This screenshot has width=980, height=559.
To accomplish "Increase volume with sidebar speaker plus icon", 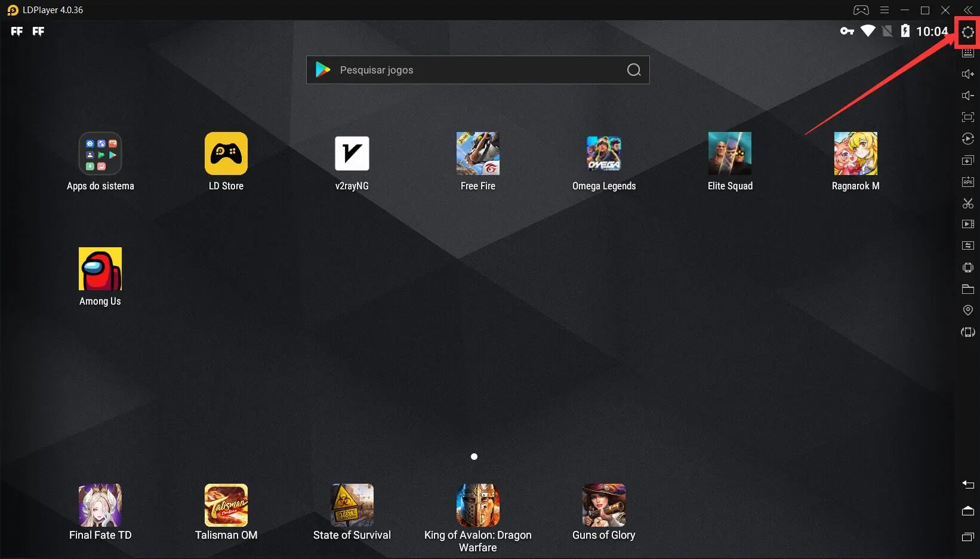I will click(968, 74).
